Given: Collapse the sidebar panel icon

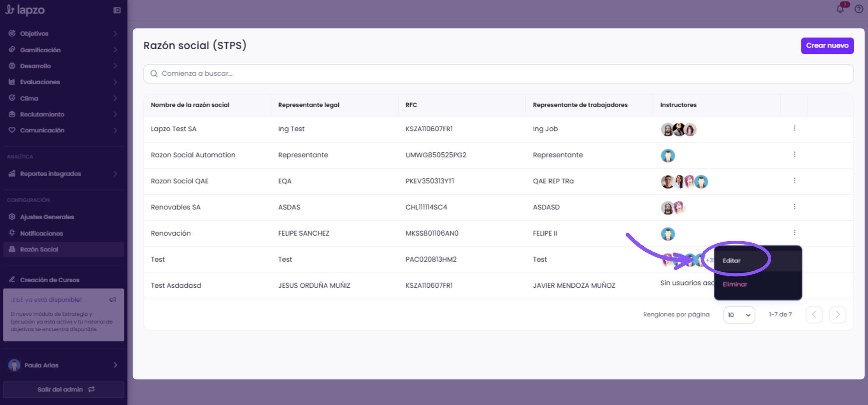Looking at the screenshot, I should point(117,10).
